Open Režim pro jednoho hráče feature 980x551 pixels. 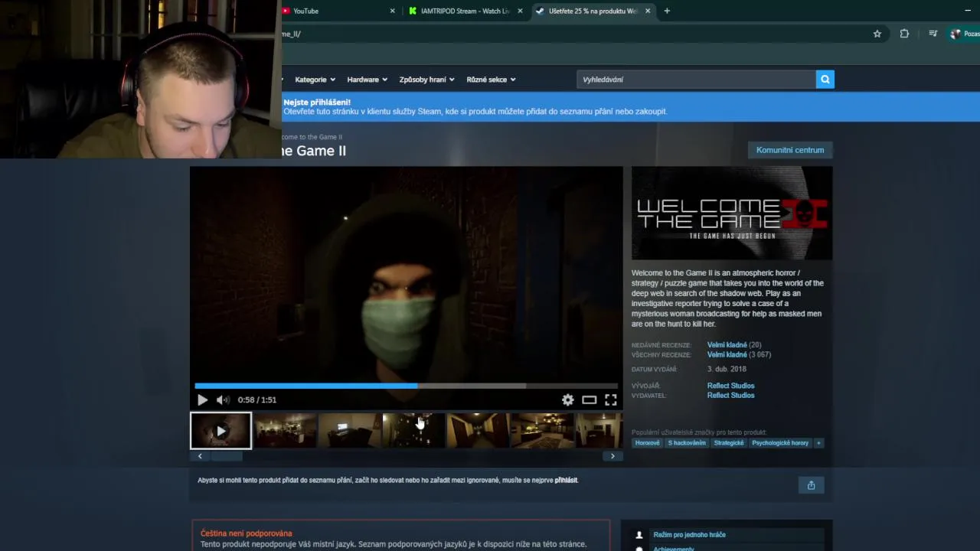pos(689,535)
